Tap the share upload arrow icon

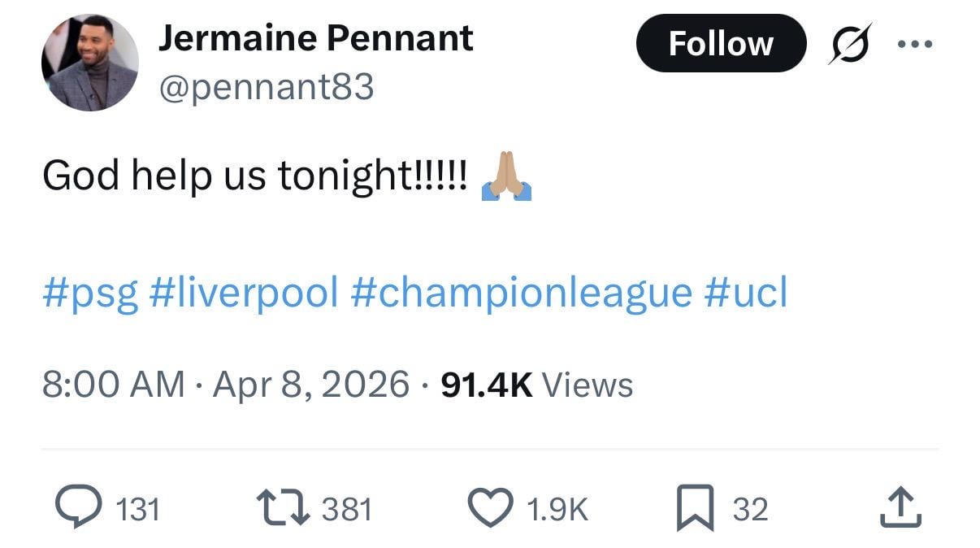[x=901, y=508]
